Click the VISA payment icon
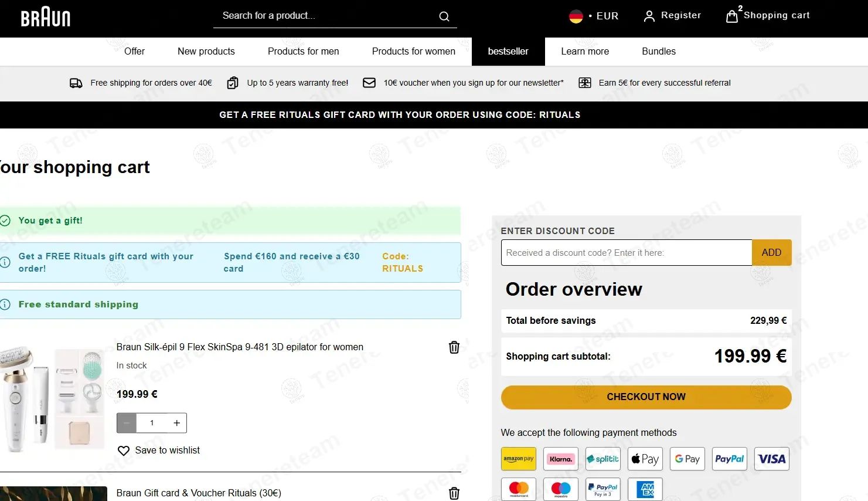The image size is (868, 501). (772, 459)
